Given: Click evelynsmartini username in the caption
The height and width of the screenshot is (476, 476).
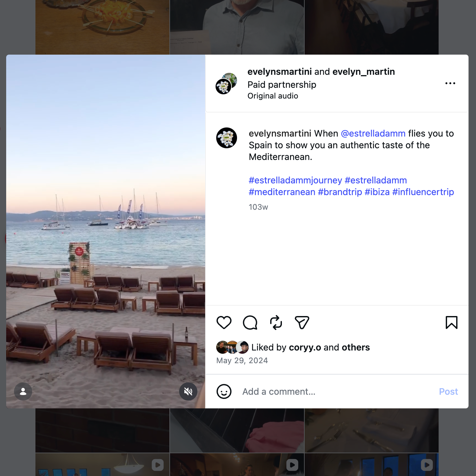Looking at the screenshot, I should point(280,133).
